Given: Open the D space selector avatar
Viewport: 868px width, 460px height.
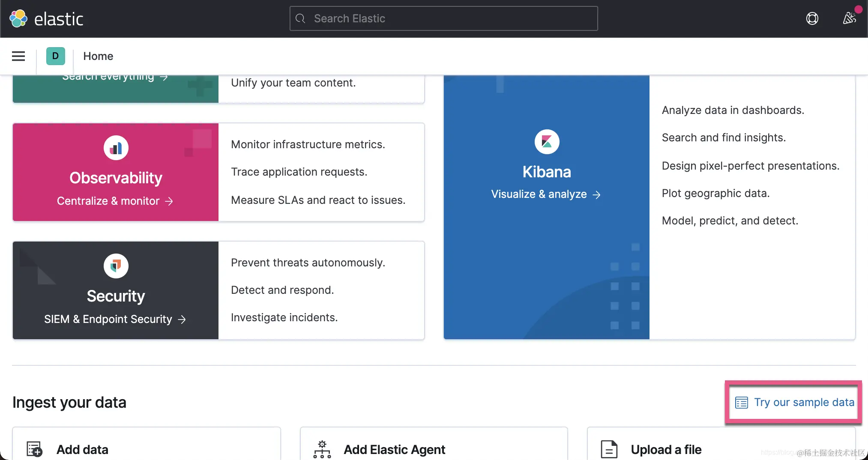Looking at the screenshot, I should [56, 56].
